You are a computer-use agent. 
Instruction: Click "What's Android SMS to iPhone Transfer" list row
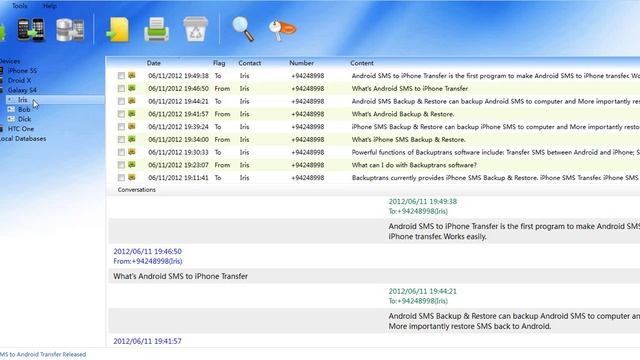click(x=410, y=88)
